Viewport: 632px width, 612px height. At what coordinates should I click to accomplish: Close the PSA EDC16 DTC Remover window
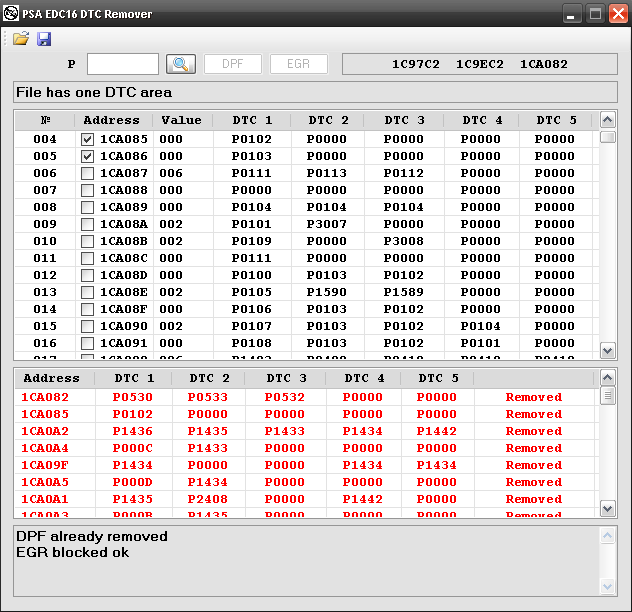click(618, 13)
